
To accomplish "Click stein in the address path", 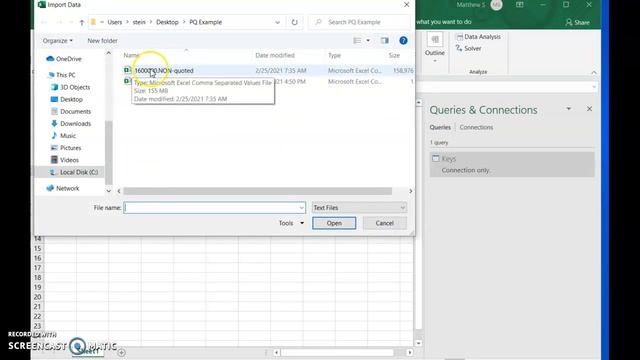I will [x=139, y=22].
